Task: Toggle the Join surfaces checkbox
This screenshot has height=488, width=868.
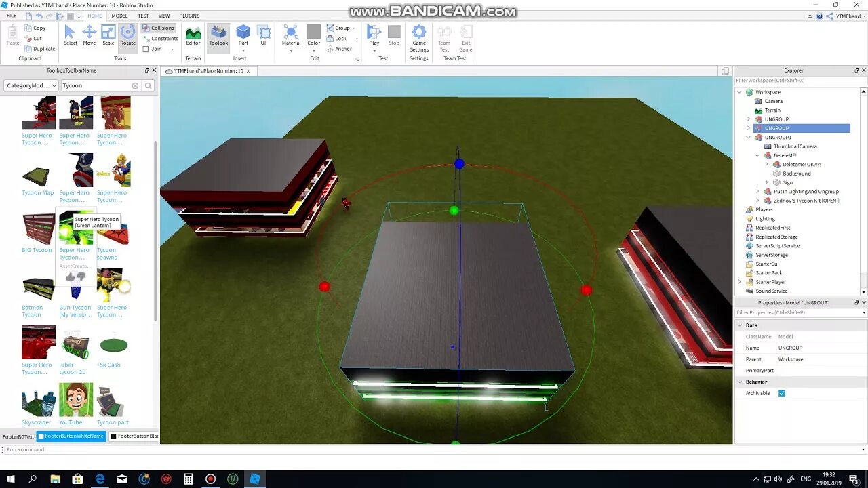Action: click(x=146, y=49)
